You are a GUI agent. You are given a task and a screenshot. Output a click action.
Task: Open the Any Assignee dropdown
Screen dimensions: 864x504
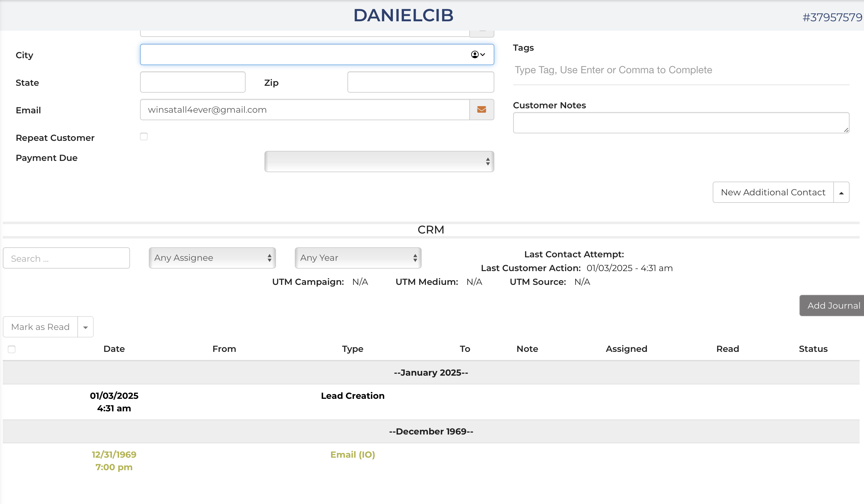click(212, 258)
